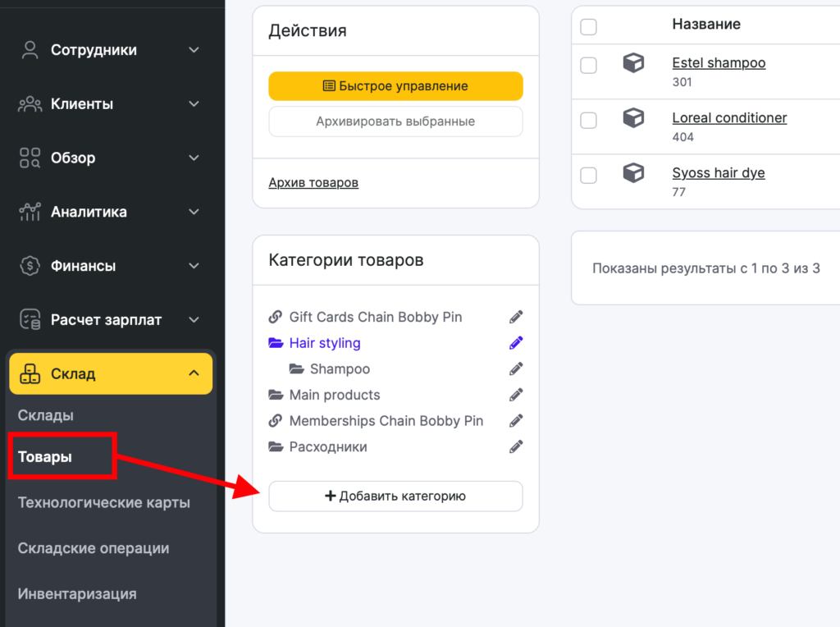The image size is (840, 627).
Task: Click Добавить категорию button
Action: 395,496
